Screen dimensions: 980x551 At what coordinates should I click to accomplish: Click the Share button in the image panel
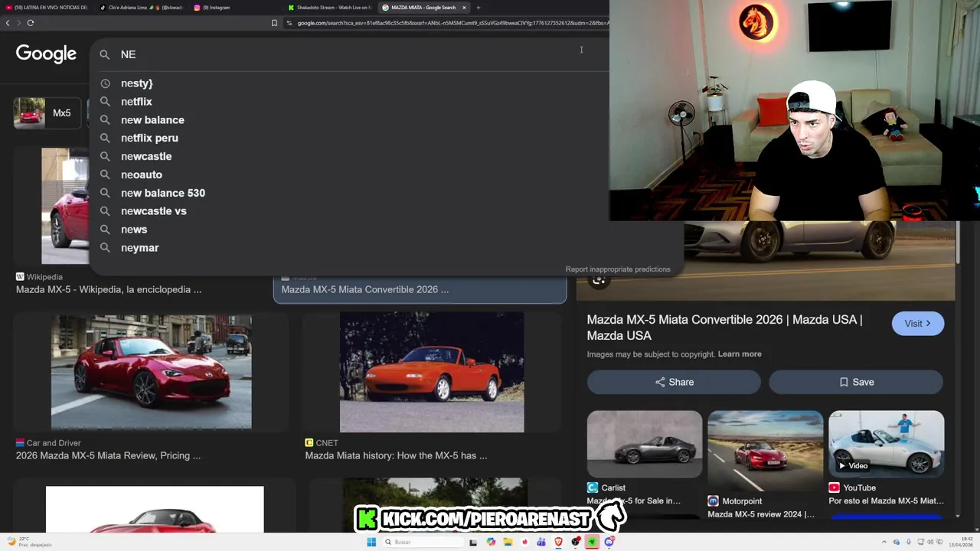pyautogui.click(x=674, y=382)
